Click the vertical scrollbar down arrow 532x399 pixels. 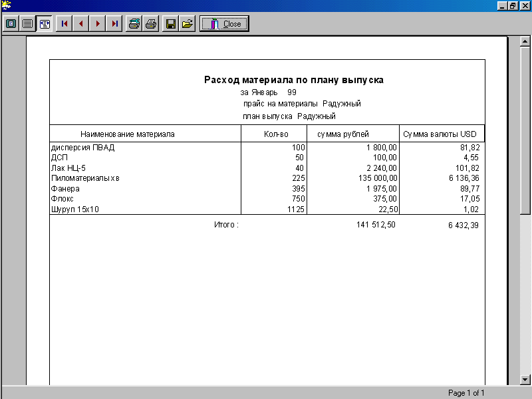pos(525,379)
